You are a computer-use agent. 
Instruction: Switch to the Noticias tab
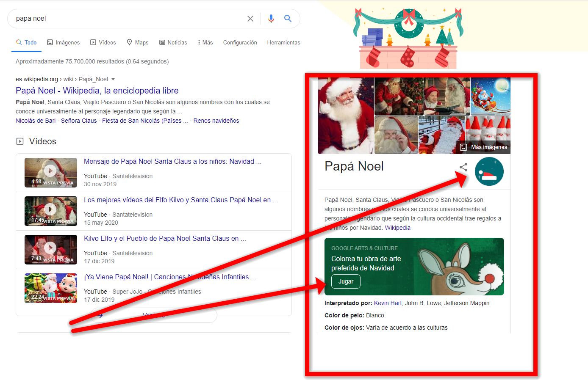[x=173, y=42]
